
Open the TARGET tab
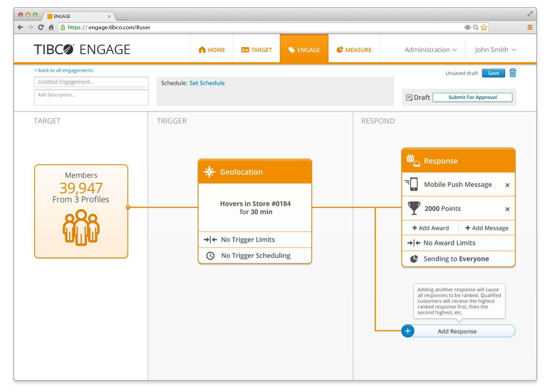[x=257, y=50]
